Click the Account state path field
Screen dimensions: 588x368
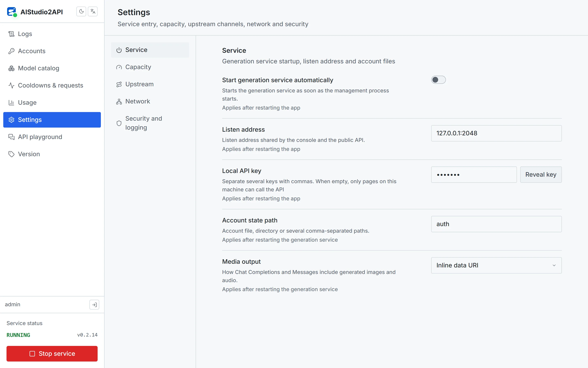click(x=496, y=224)
